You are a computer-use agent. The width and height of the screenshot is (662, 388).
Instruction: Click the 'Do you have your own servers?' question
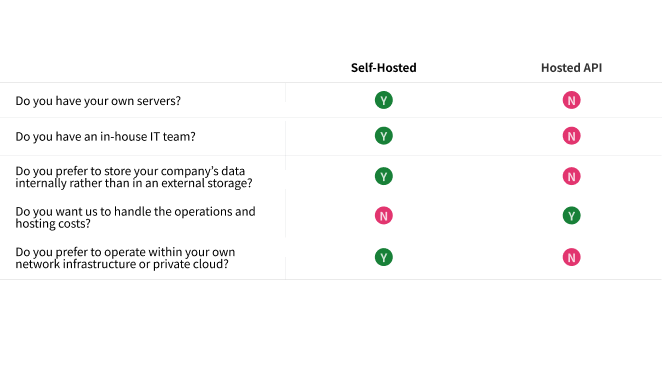click(x=98, y=101)
